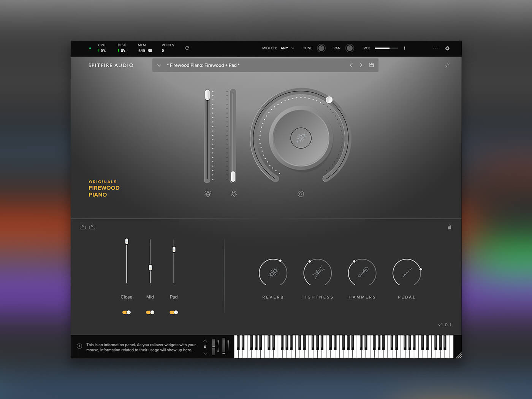
Task: Click the collapse view arrows icon
Action: 447,65
